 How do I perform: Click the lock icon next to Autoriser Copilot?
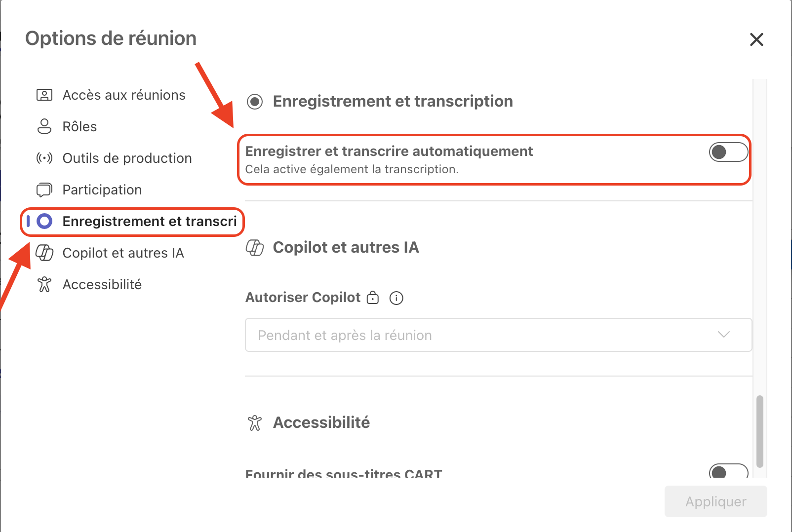point(373,298)
